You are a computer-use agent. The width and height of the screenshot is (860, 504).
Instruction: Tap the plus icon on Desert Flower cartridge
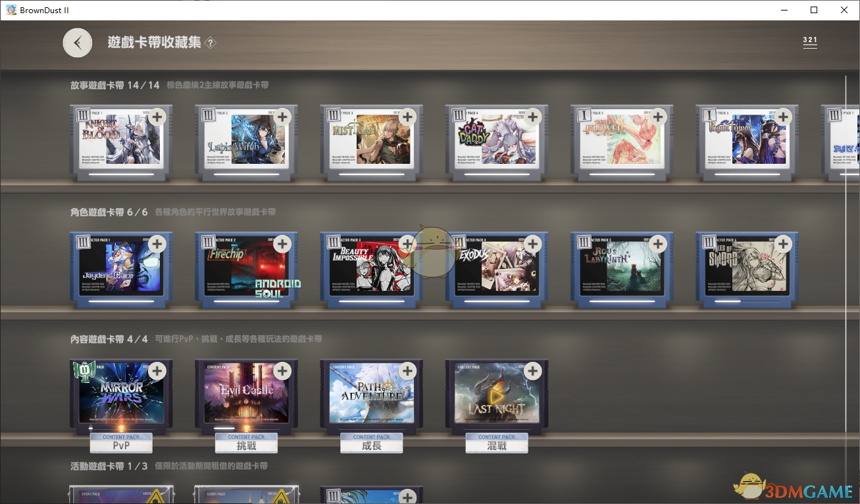658,117
